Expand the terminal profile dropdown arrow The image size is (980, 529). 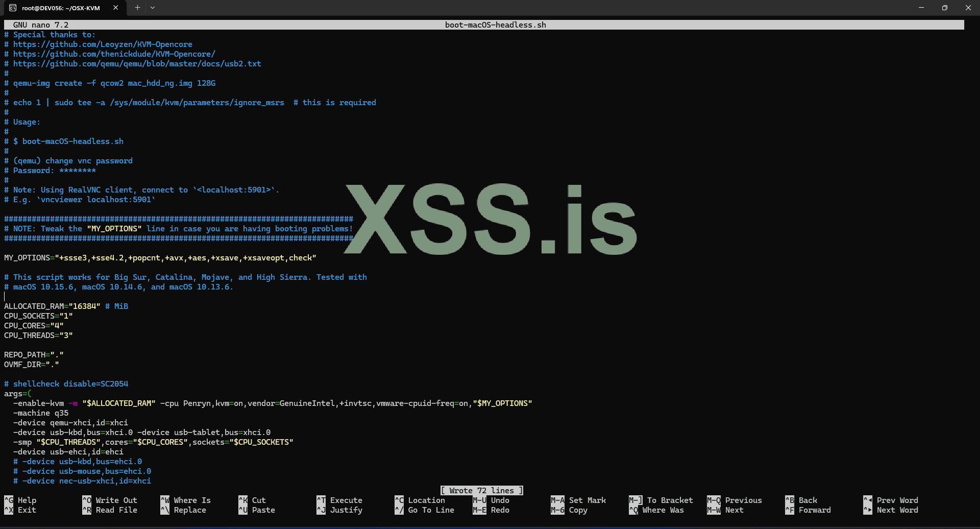click(x=153, y=8)
